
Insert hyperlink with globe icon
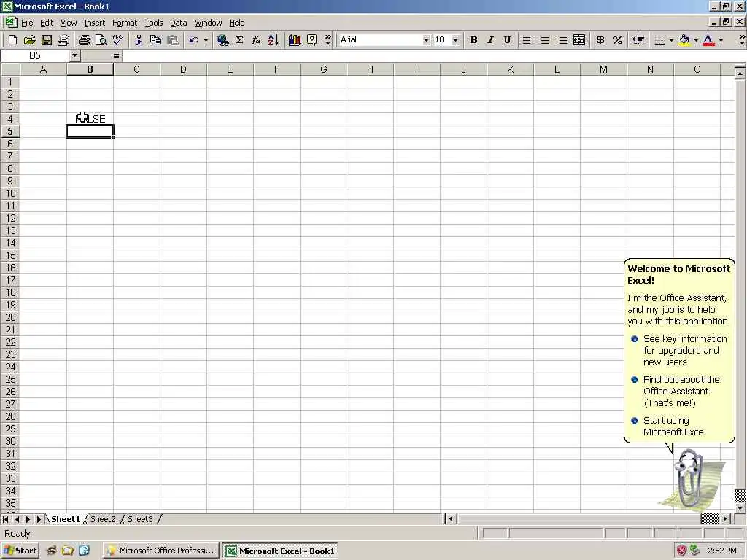pyautogui.click(x=222, y=40)
